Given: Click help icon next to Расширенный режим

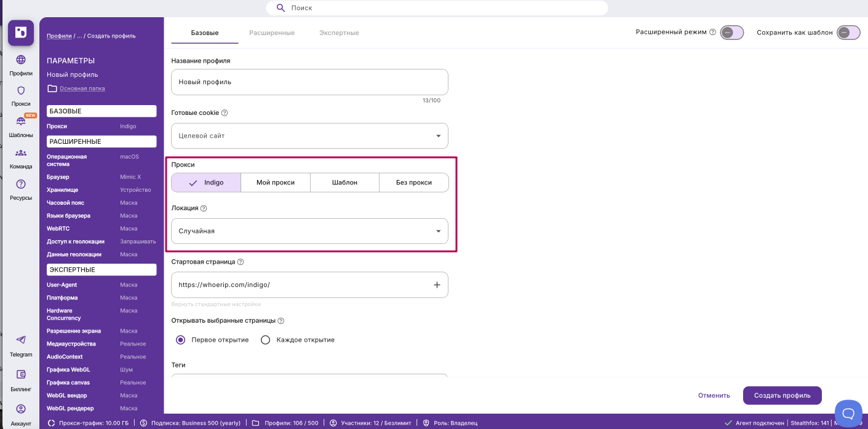Looking at the screenshot, I should (x=713, y=32).
